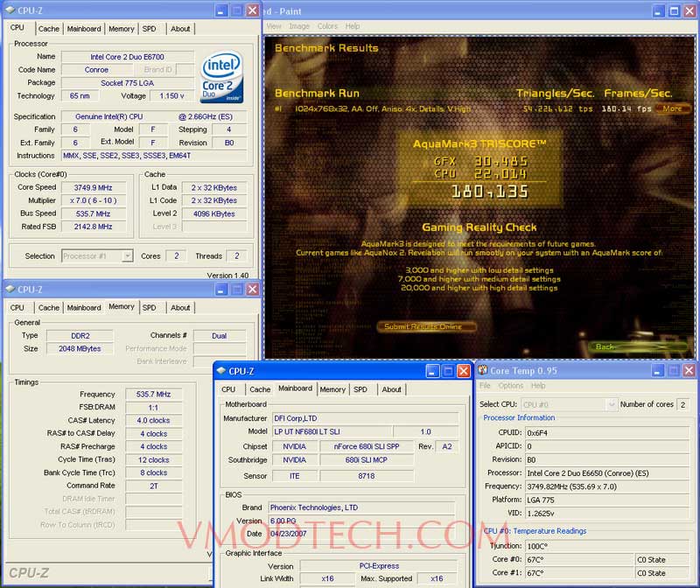Open the Paint Help menu
The width and height of the screenshot is (700, 588).
[x=353, y=26]
